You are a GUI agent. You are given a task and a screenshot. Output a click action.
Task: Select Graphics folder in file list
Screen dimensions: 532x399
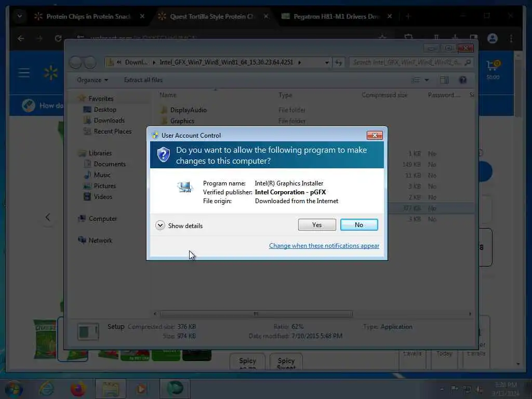click(182, 121)
